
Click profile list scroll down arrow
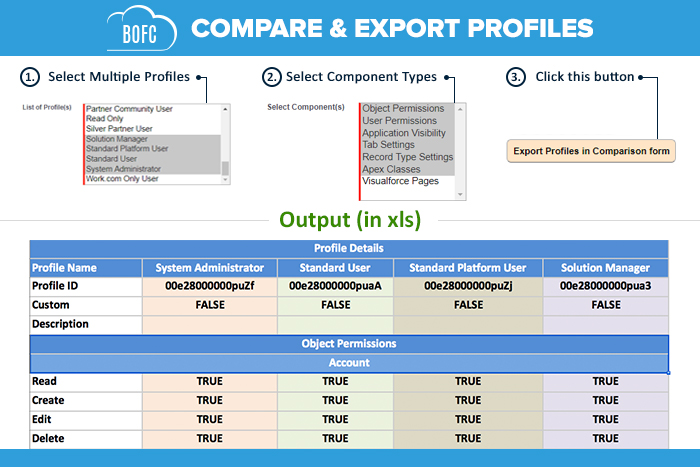pyautogui.click(x=225, y=179)
